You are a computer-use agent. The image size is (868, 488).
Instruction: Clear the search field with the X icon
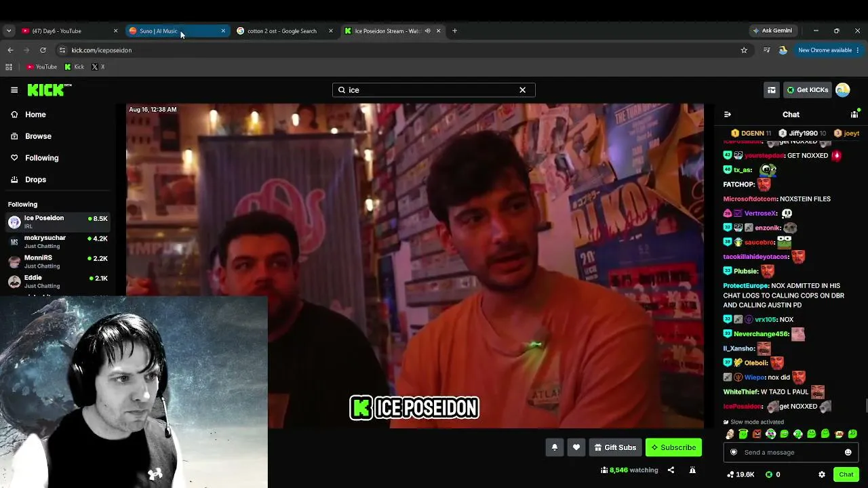pyautogui.click(x=522, y=89)
